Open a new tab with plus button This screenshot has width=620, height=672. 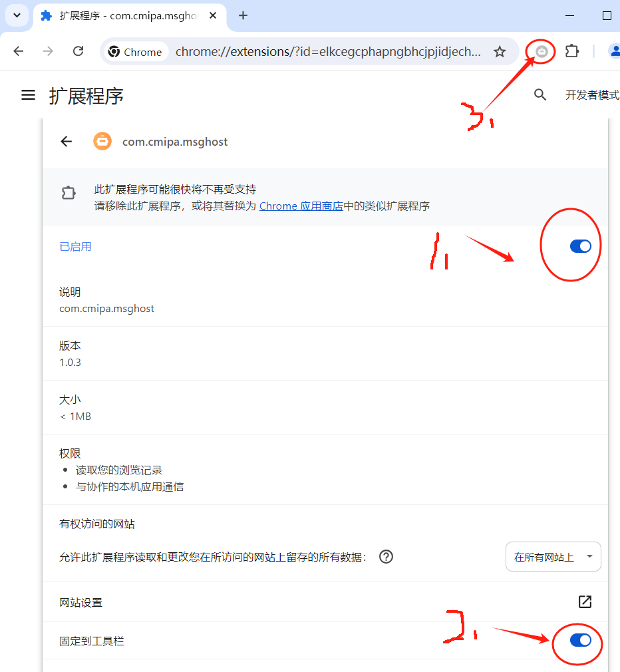pos(243,15)
